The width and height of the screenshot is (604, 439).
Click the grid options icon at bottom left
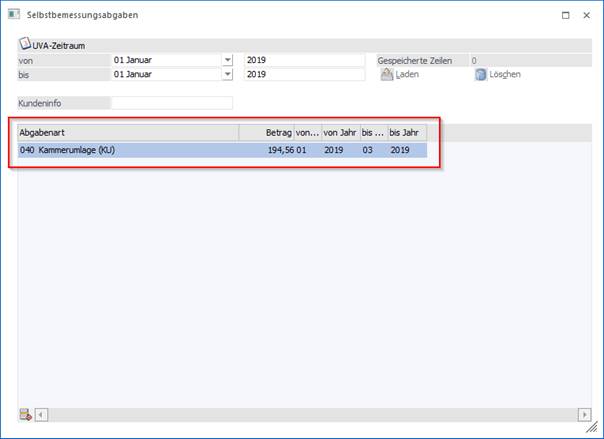tap(25, 414)
